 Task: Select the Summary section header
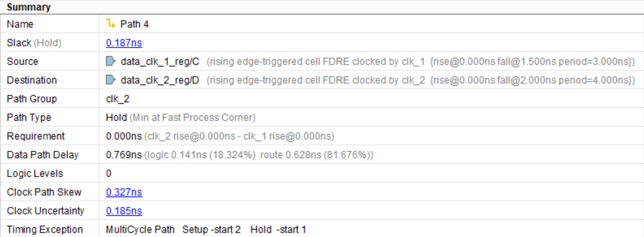point(29,7)
